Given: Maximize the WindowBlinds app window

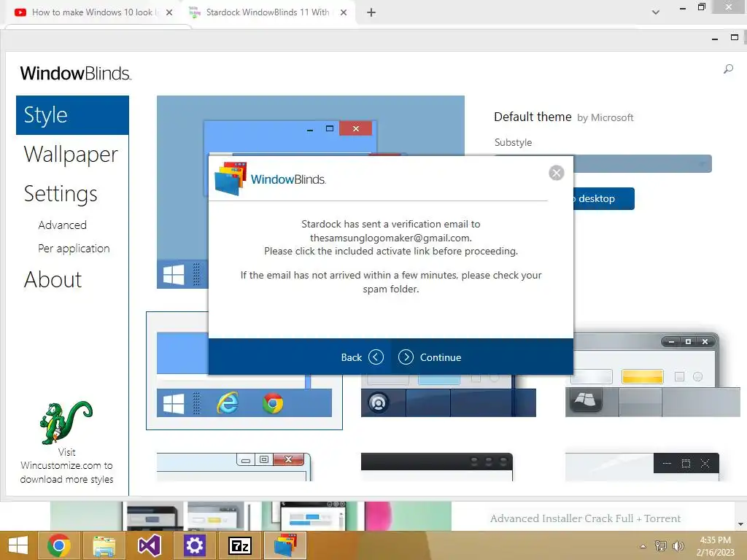Looking at the screenshot, I should (734, 37).
